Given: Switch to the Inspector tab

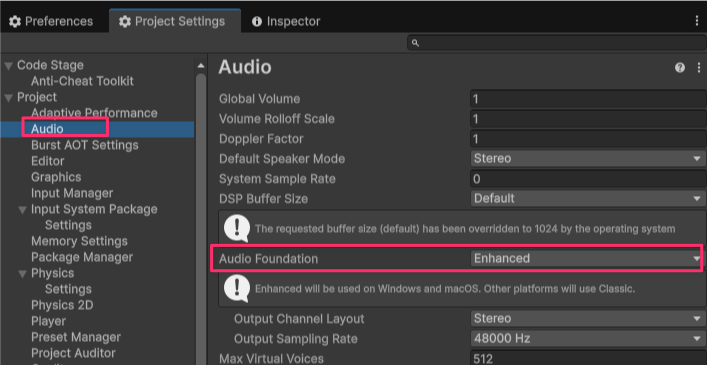Looking at the screenshot, I should 286,21.
